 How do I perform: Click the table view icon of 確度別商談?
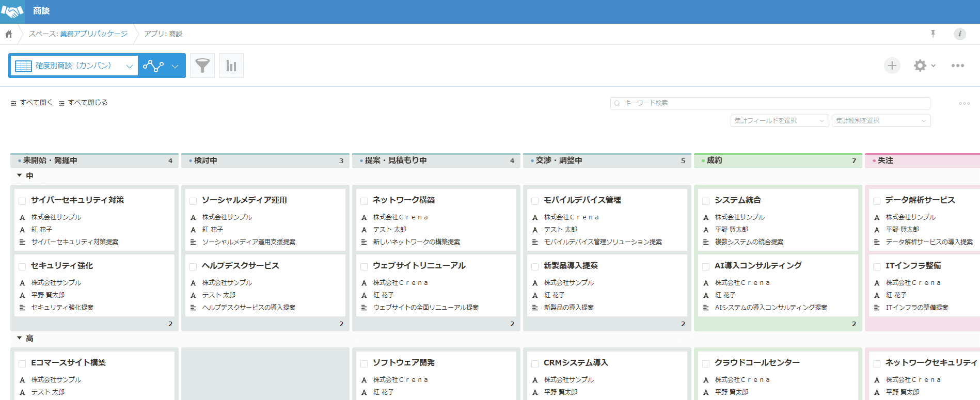point(23,66)
